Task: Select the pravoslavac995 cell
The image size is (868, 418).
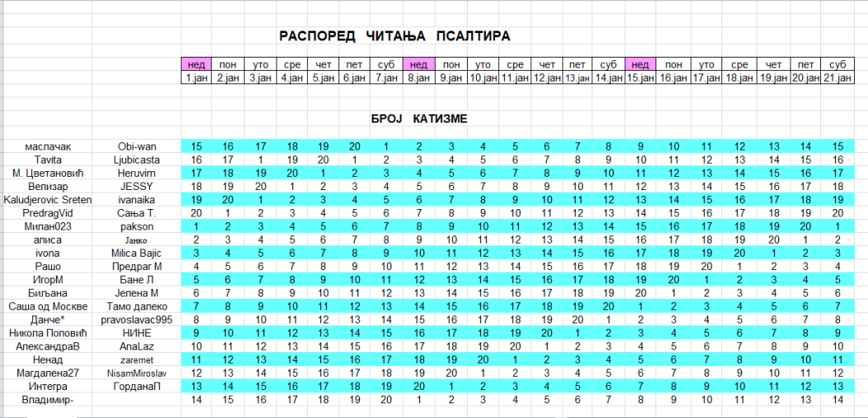Action: pos(137,319)
